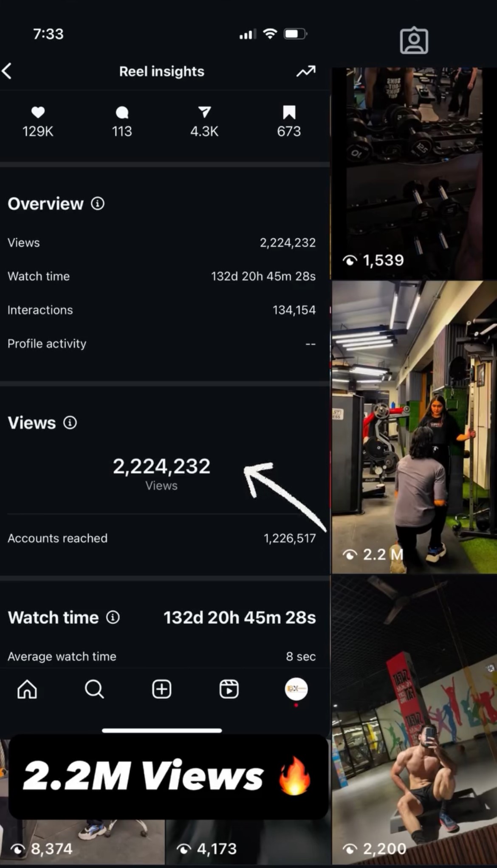Show info for the Watch time section
Screen dimensions: 497x868
[113, 617]
